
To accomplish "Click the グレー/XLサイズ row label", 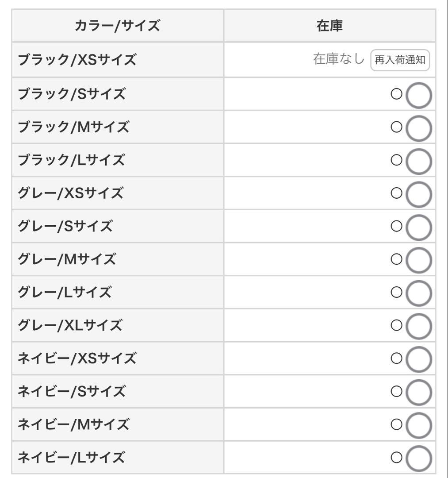I will click(x=69, y=326).
